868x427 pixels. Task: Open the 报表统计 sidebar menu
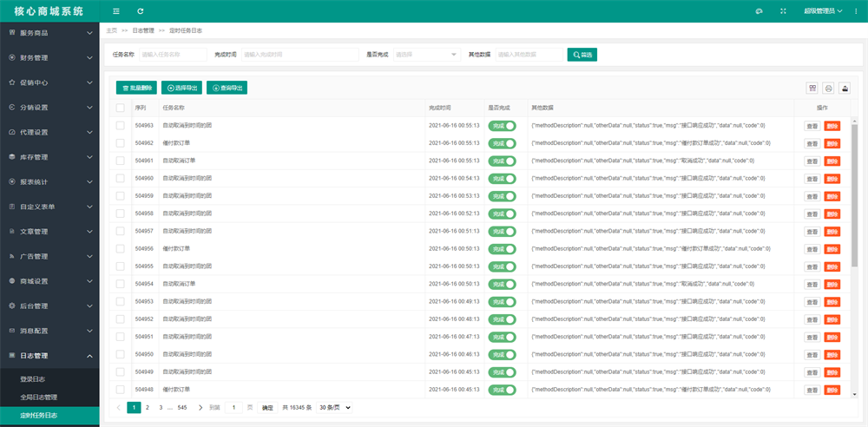point(49,181)
